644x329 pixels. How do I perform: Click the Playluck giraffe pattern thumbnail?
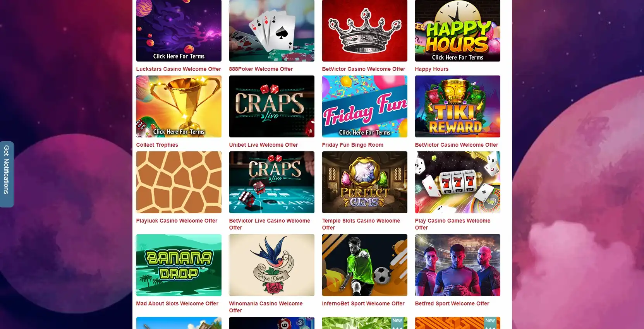[x=179, y=182]
